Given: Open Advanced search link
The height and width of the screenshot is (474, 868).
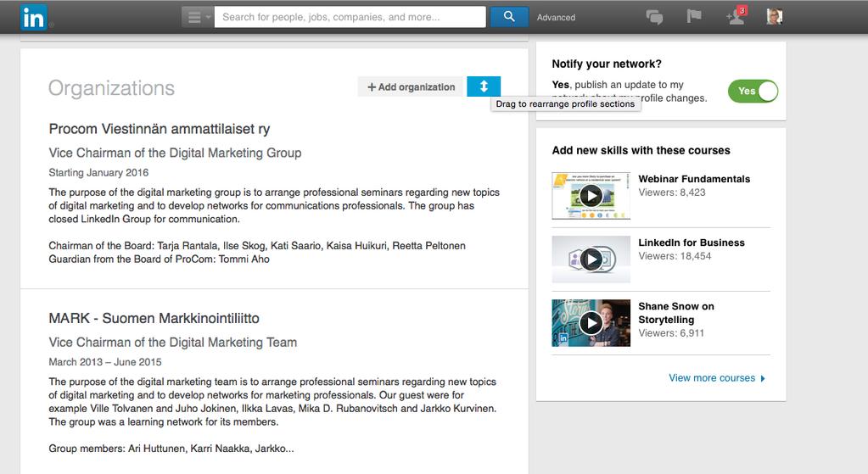Looking at the screenshot, I should coord(556,18).
